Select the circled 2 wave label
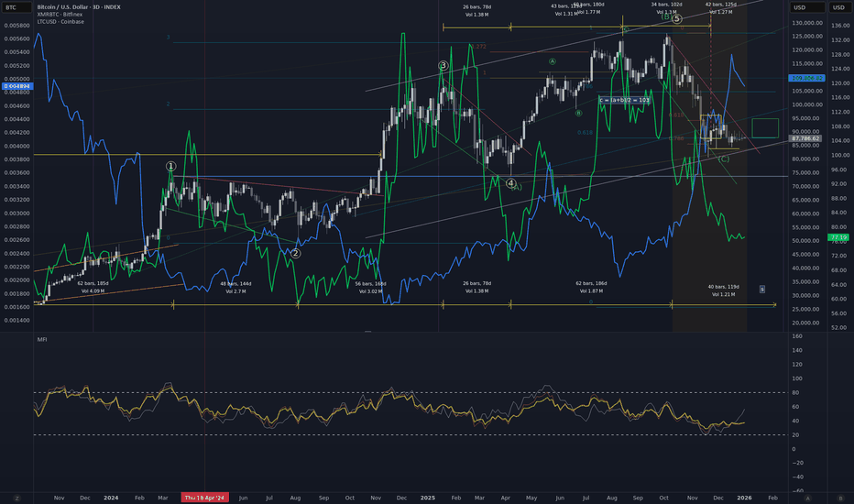Screen dimensions: 854x504 [295, 253]
